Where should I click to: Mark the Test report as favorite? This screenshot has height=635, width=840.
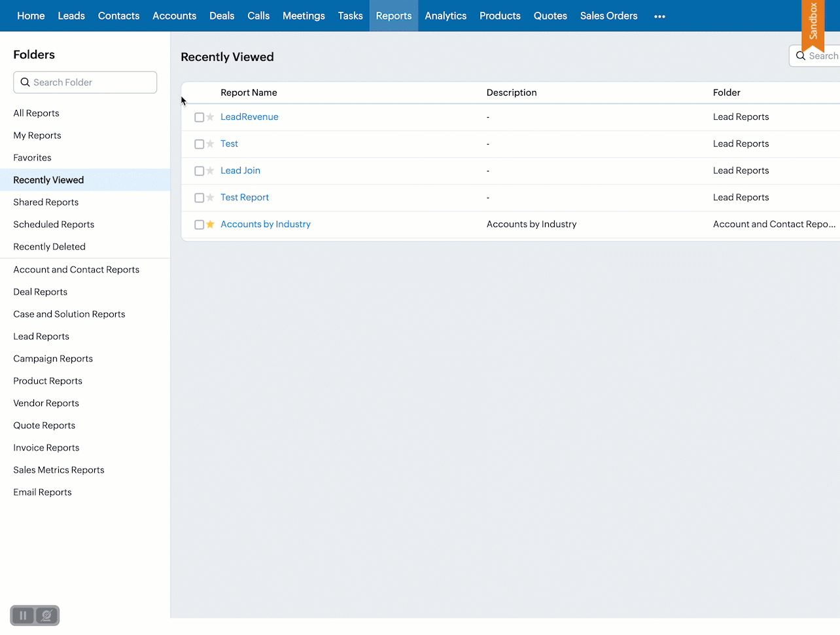[210, 144]
